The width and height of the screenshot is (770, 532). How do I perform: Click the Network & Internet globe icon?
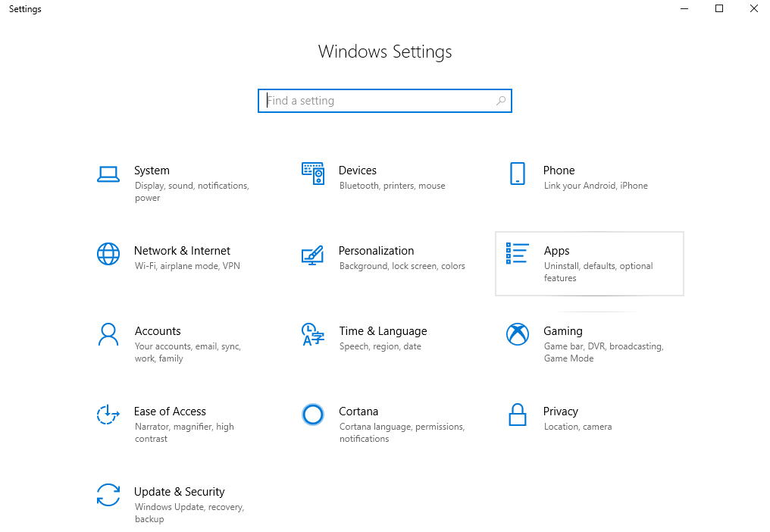108,254
